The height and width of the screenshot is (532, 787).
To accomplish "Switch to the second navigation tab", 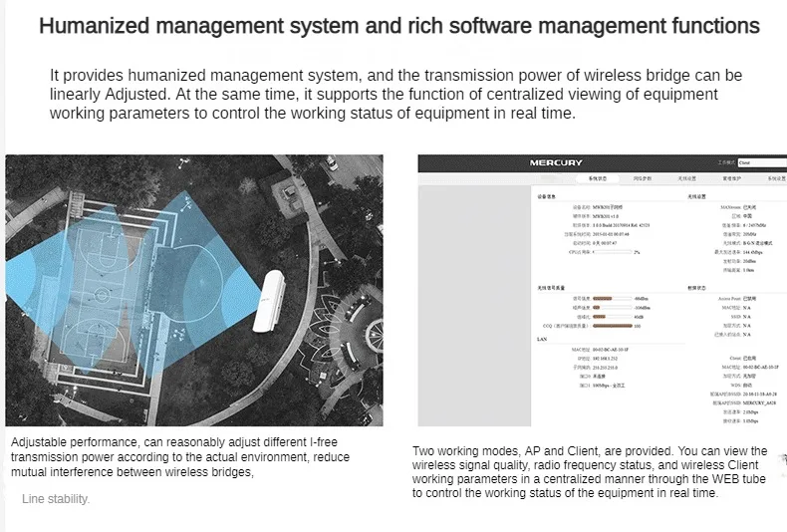I will pyautogui.click(x=643, y=178).
